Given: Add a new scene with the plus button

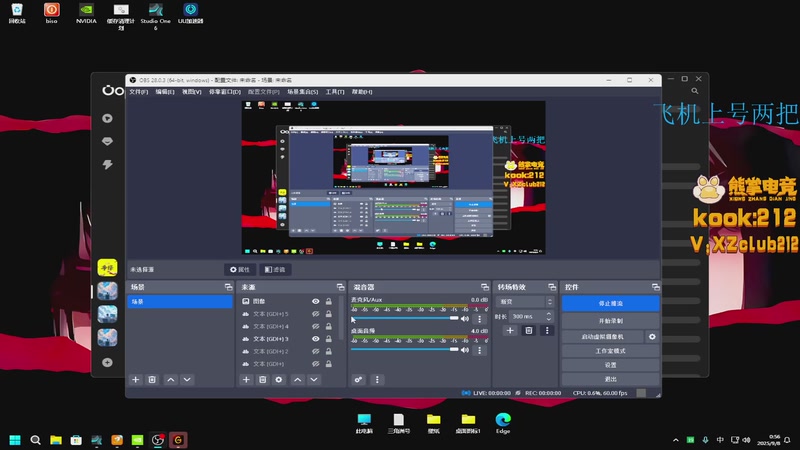Looking at the screenshot, I should (135, 380).
